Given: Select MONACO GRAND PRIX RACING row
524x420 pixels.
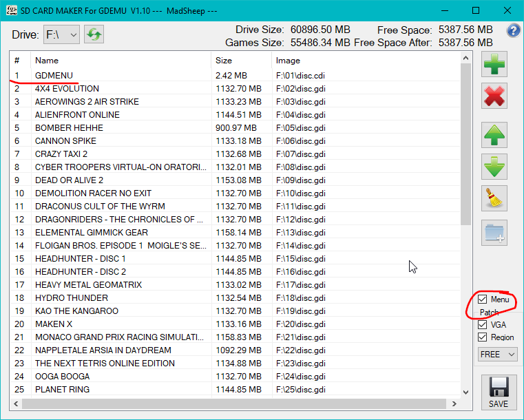Looking at the screenshot, I should tap(235, 337).
